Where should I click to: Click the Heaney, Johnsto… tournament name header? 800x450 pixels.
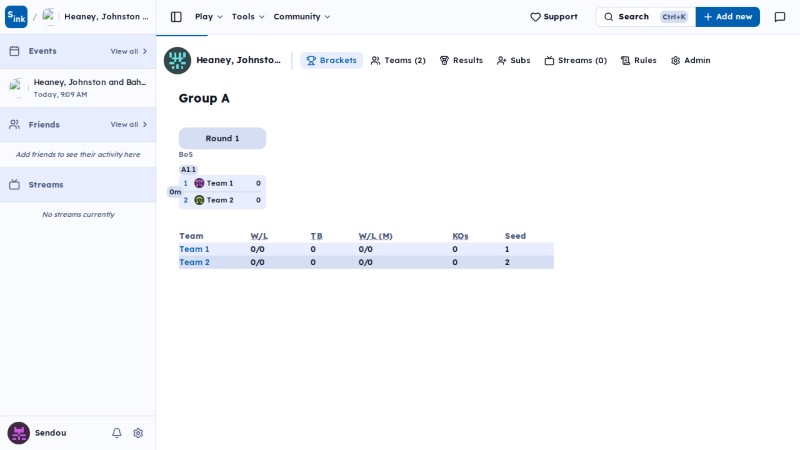click(238, 60)
